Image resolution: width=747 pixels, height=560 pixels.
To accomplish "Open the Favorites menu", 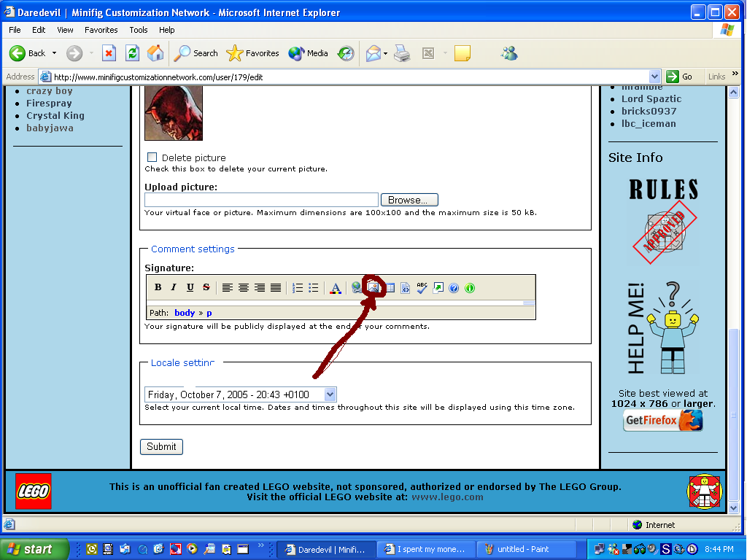I will 101,29.
